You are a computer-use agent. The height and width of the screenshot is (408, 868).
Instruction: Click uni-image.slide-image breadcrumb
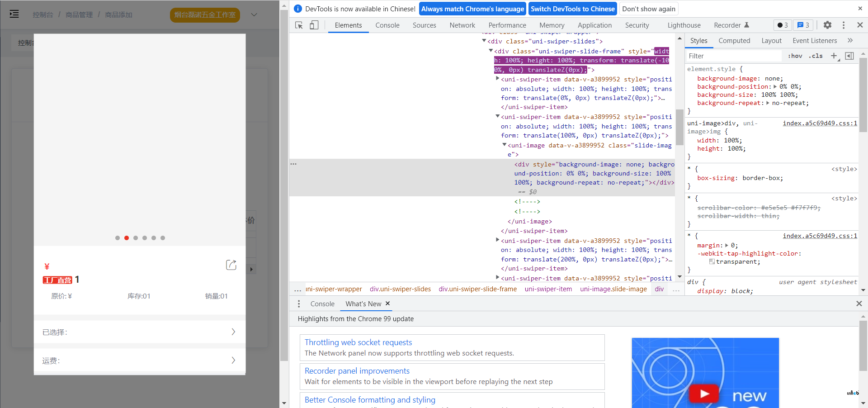pyautogui.click(x=613, y=289)
